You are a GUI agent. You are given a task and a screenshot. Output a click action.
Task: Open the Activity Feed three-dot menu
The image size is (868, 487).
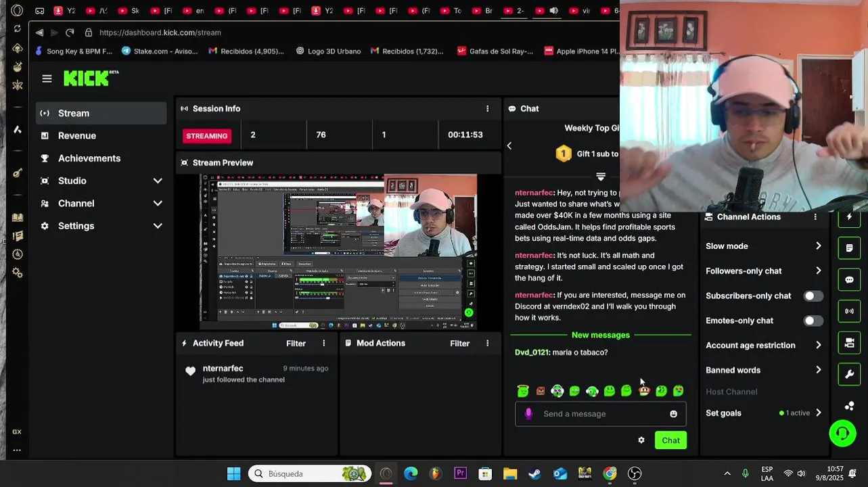click(323, 343)
